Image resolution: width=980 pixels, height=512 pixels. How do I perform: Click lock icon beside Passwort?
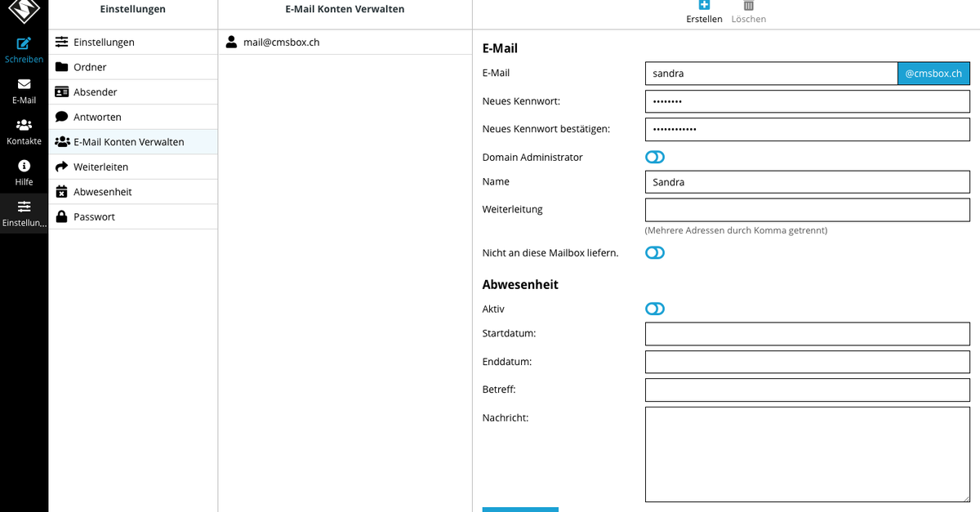[61, 216]
